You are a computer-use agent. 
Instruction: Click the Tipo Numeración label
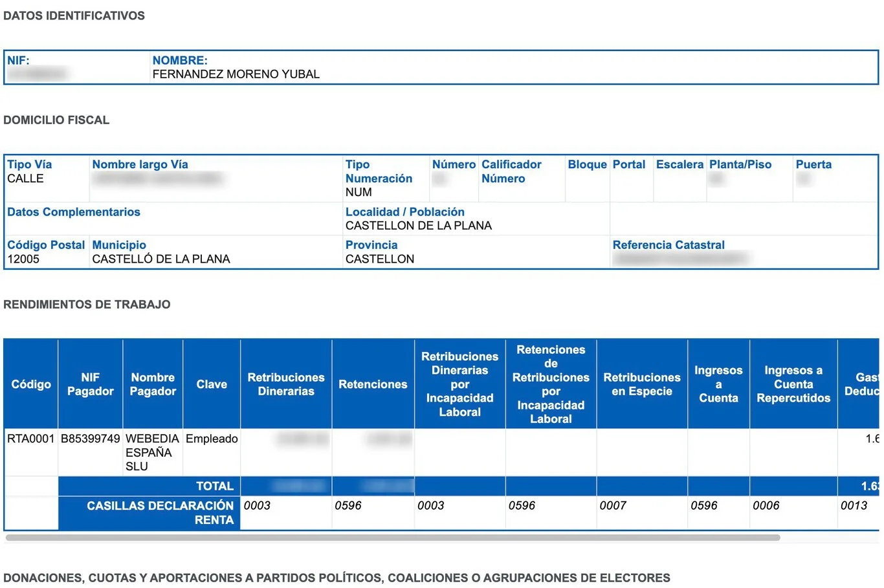(379, 171)
